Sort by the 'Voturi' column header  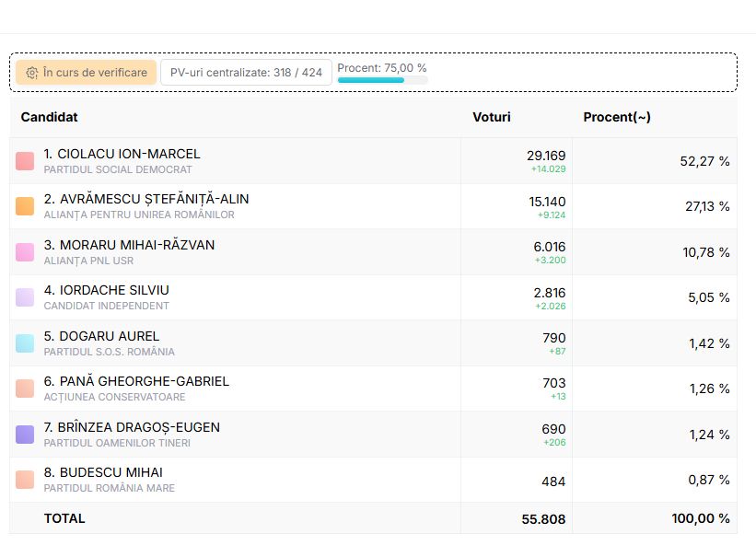pos(492,117)
